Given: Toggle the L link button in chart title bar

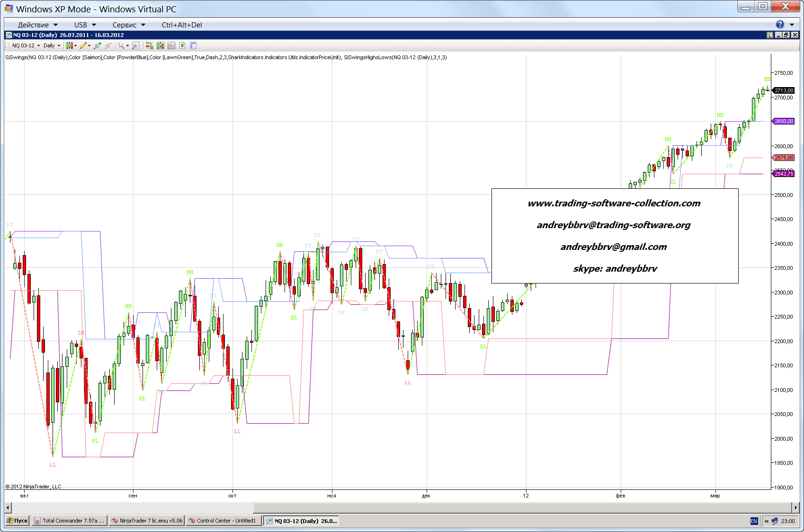Looking at the screenshot, I should [x=770, y=35].
